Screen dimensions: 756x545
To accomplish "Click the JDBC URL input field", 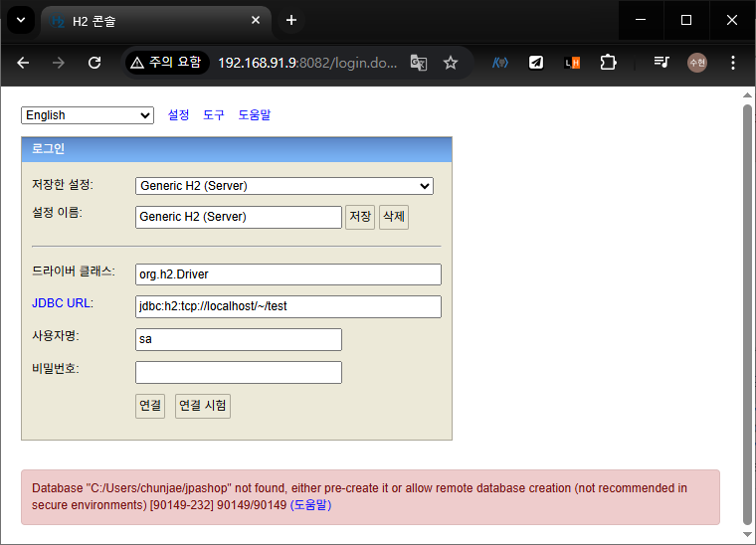I will point(288,306).
